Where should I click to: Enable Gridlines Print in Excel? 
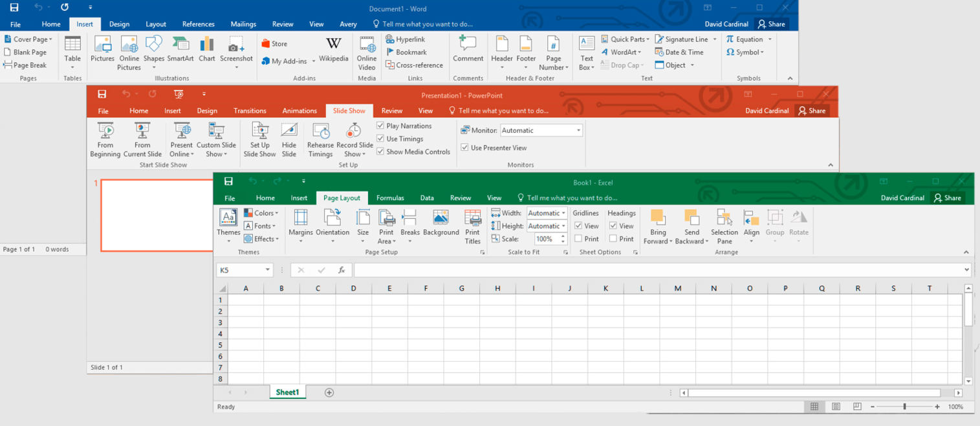coord(578,239)
